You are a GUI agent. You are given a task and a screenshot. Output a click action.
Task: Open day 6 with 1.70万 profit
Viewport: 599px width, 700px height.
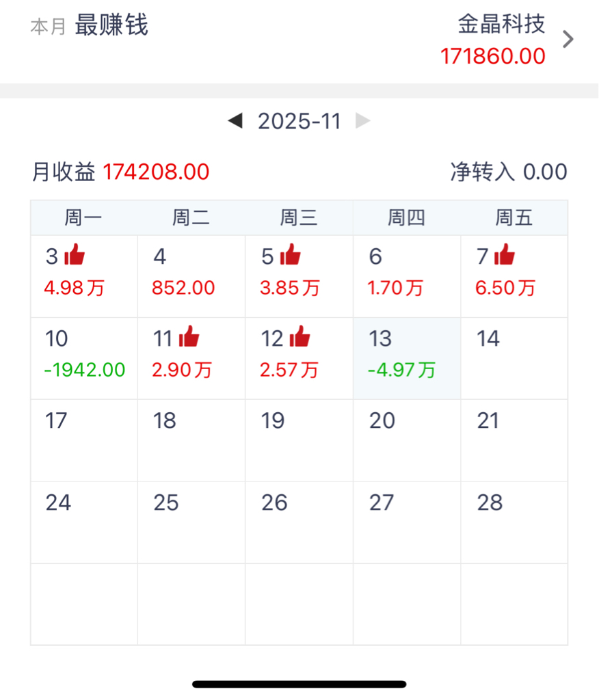point(407,276)
